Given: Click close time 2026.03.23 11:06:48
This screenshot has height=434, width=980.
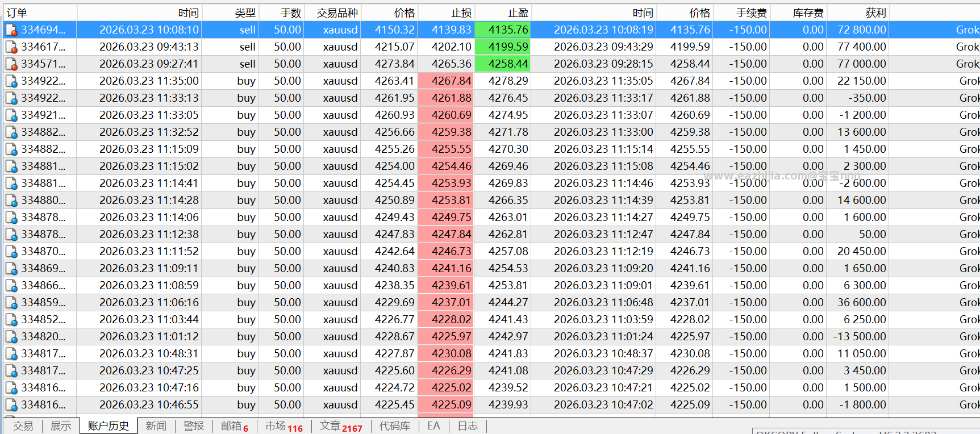Looking at the screenshot, I should coord(603,302).
